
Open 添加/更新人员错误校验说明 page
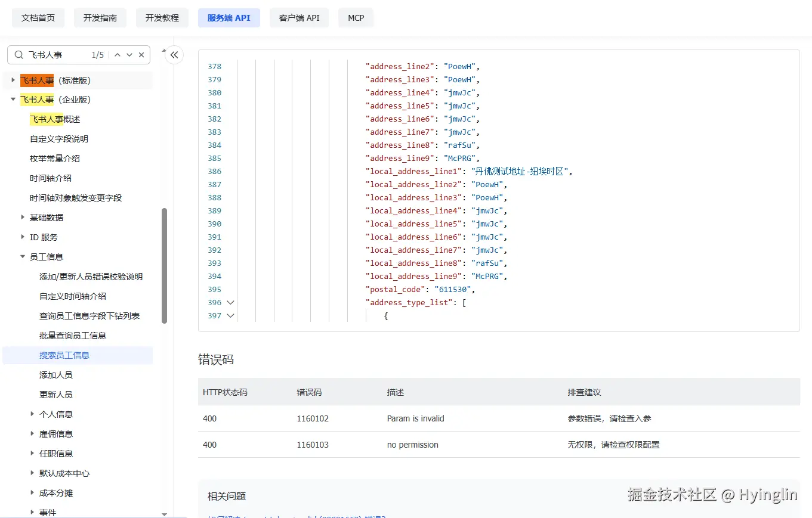[x=91, y=277]
